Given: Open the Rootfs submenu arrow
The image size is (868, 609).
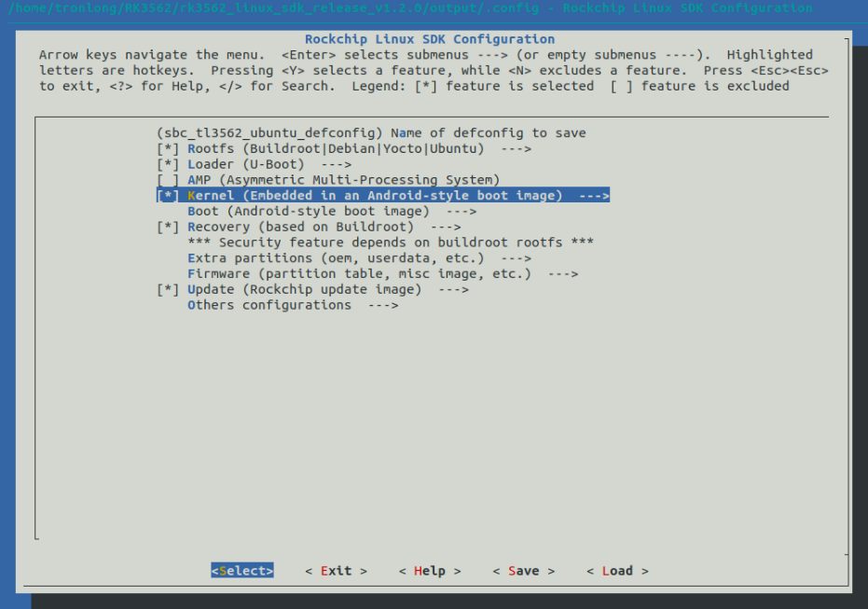Looking at the screenshot, I should click(x=516, y=149).
